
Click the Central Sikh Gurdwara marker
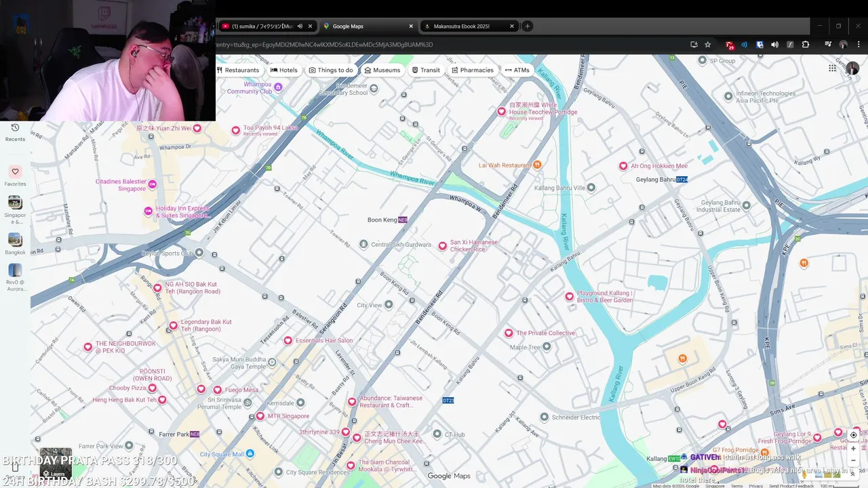(363, 244)
